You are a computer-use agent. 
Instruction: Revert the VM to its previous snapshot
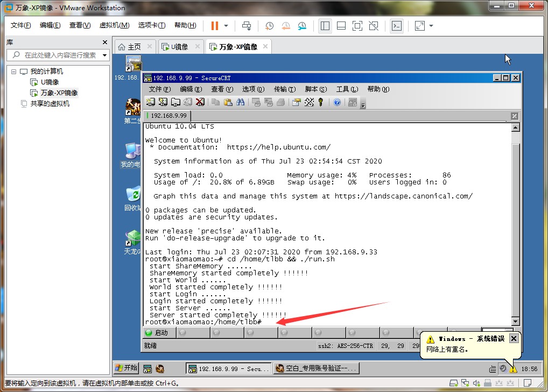pyautogui.click(x=286, y=26)
